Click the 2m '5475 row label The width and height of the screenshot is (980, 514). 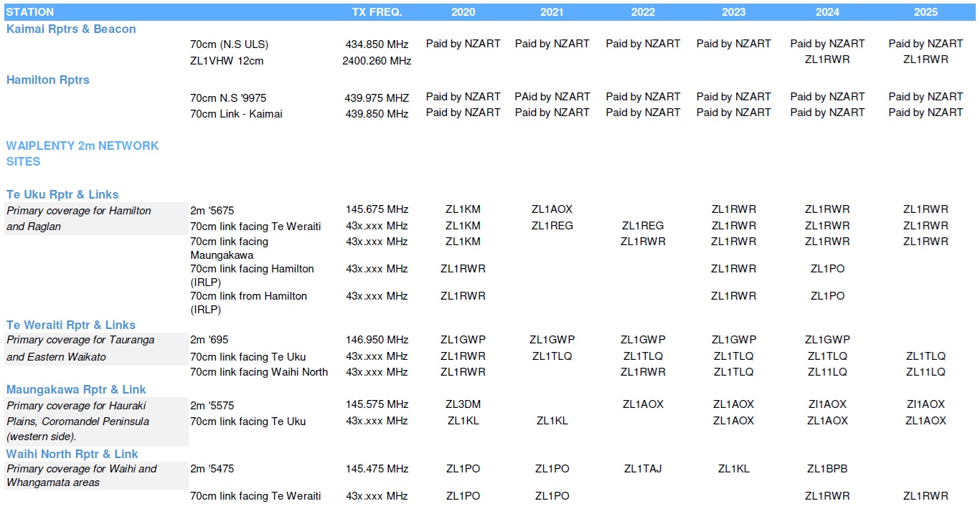212,469
